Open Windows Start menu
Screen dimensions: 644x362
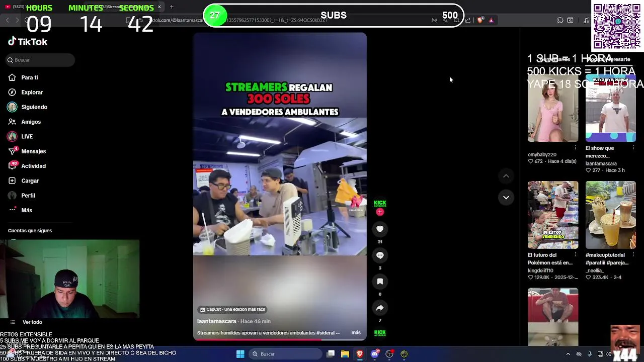(240, 354)
